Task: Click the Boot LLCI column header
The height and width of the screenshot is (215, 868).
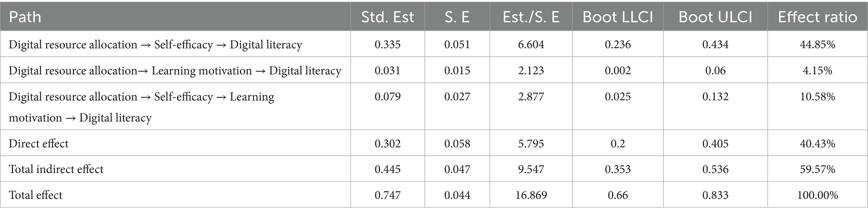Action: tap(618, 17)
